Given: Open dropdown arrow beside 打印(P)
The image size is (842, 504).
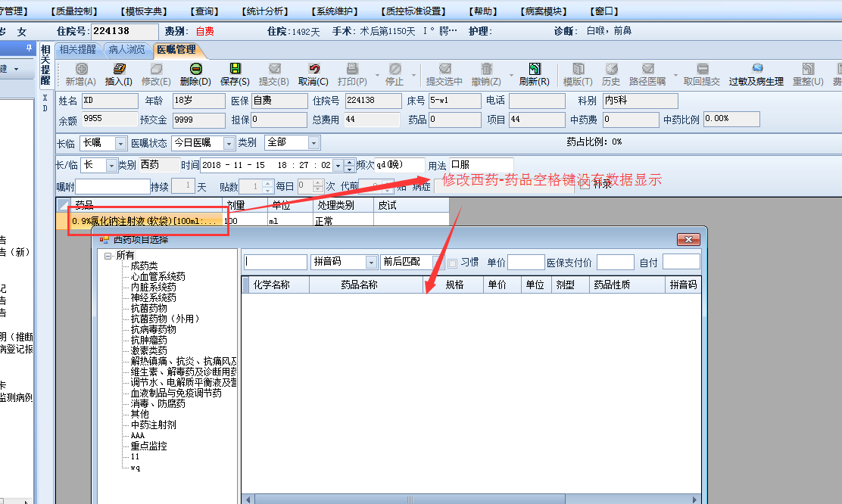Looking at the screenshot, I should [x=377, y=75].
